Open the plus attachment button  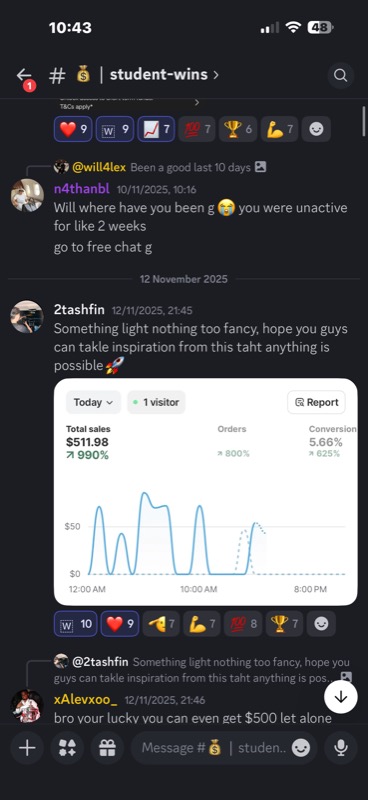tap(27, 748)
